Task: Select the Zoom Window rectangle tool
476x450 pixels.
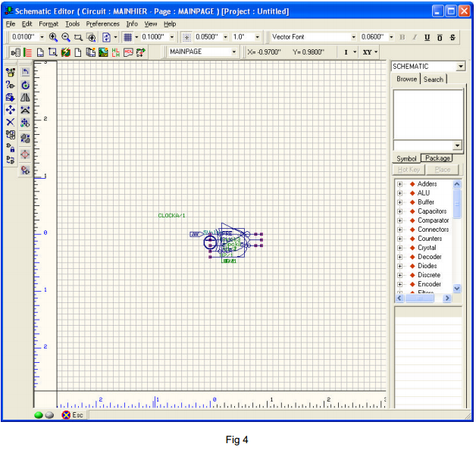Action: [x=78, y=38]
